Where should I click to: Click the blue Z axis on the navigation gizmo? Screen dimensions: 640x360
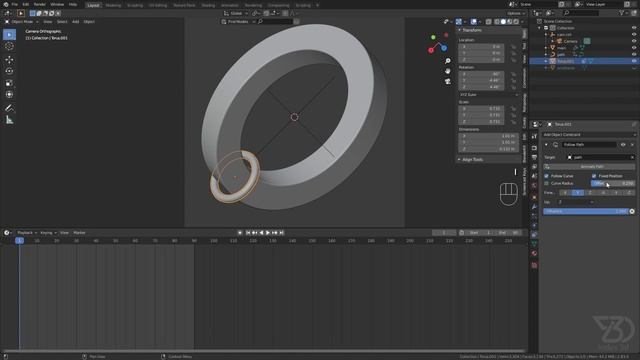pyautogui.click(x=444, y=48)
